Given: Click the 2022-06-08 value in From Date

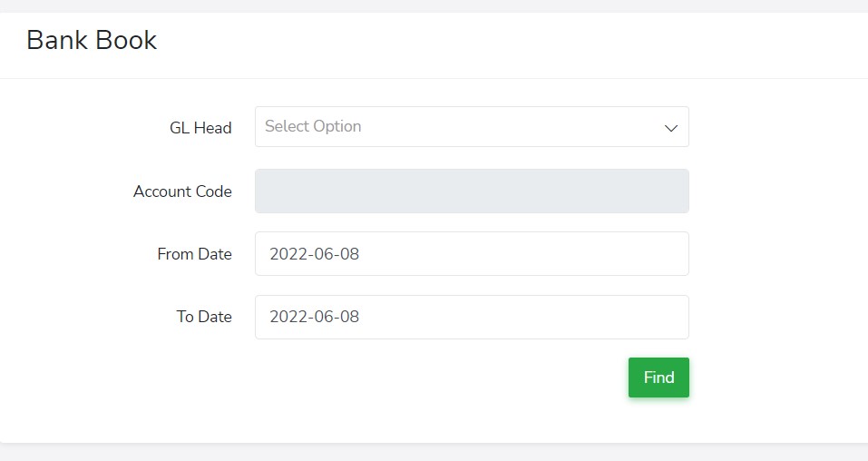Looking at the screenshot, I should click(x=314, y=254).
